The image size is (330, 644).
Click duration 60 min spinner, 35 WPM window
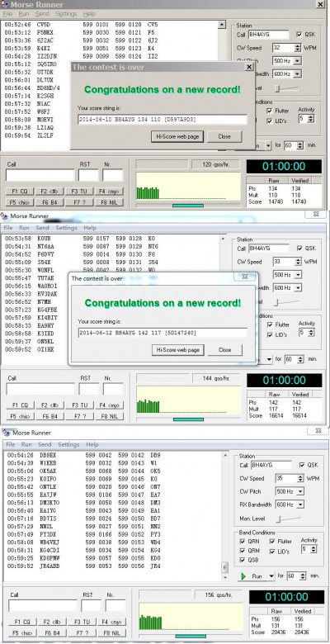(303, 576)
